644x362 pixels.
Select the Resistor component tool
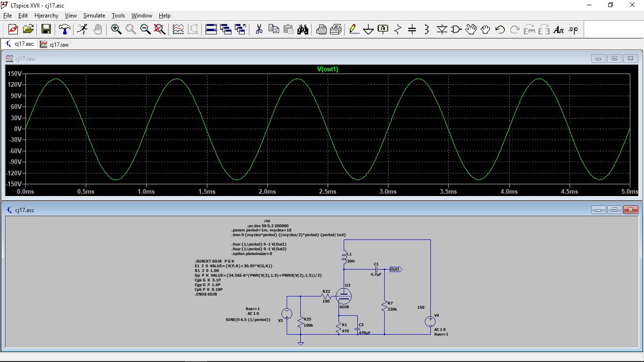398,29
